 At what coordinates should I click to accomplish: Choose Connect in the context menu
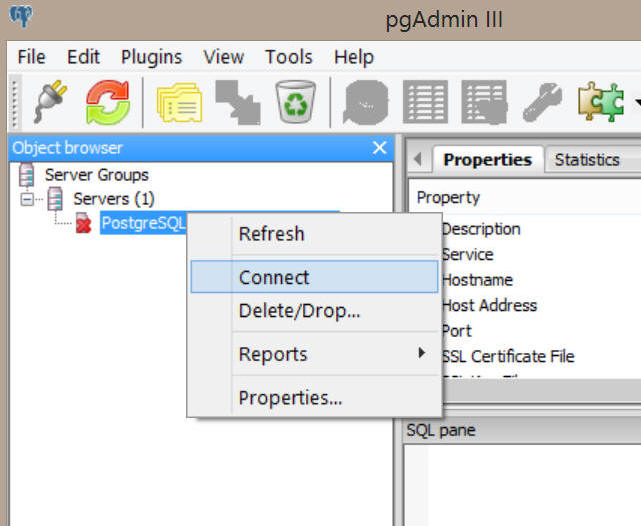pyautogui.click(x=314, y=277)
